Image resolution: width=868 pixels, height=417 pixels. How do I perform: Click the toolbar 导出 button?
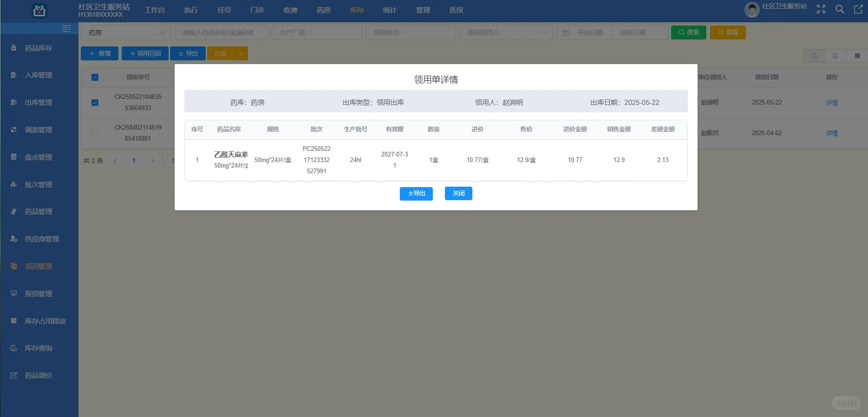coord(188,53)
